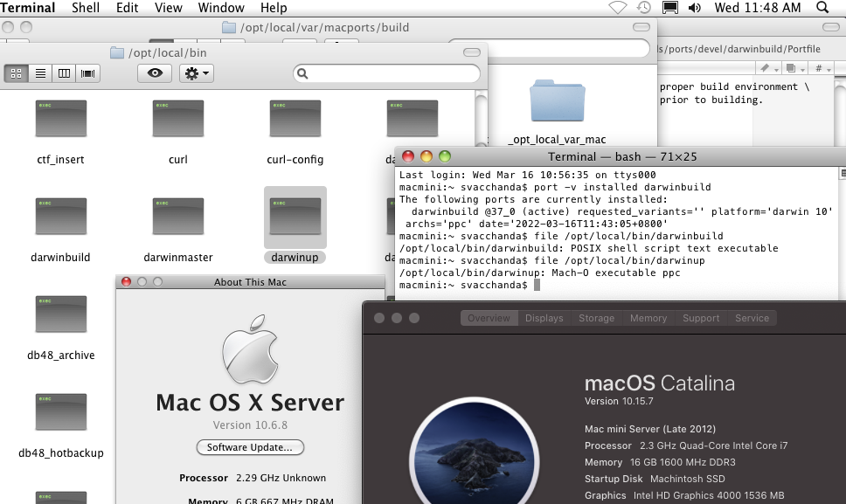Select the Overview tab
The height and width of the screenshot is (504, 846).
[x=489, y=318]
